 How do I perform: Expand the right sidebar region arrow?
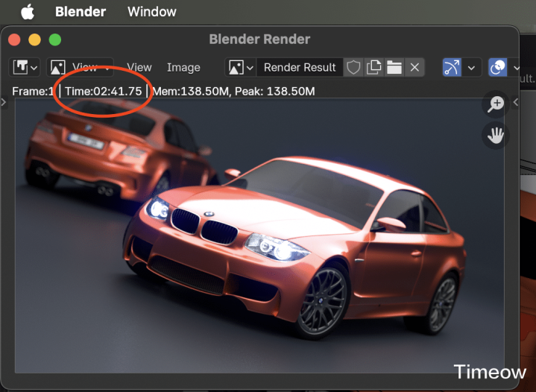pyautogui.click(x=515, y=102)
